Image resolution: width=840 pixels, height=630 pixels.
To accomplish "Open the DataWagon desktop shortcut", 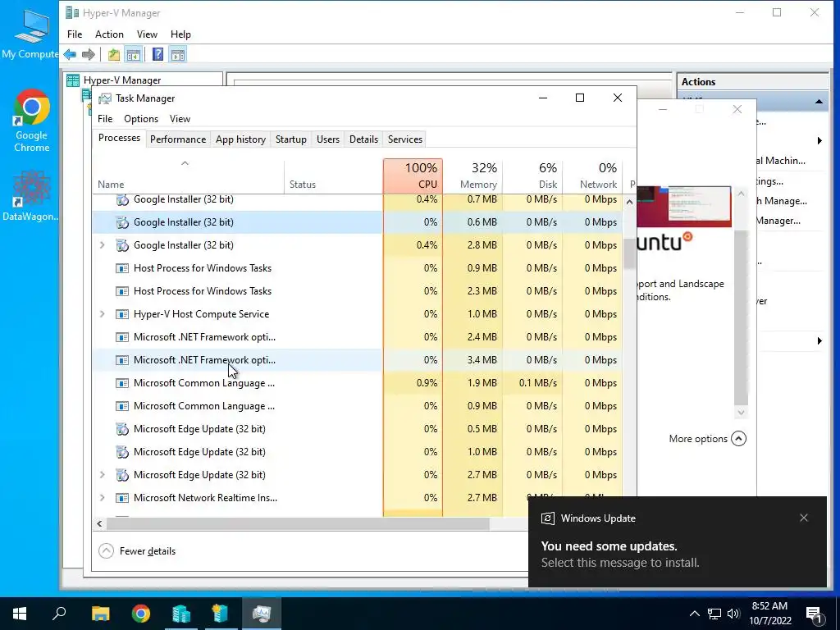I will click(31, 195).
